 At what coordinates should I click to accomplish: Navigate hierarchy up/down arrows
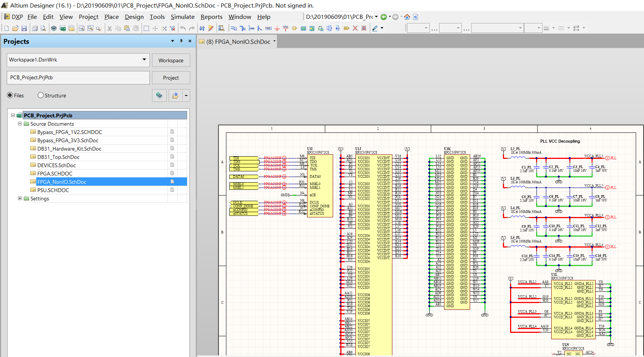point(202,28)
